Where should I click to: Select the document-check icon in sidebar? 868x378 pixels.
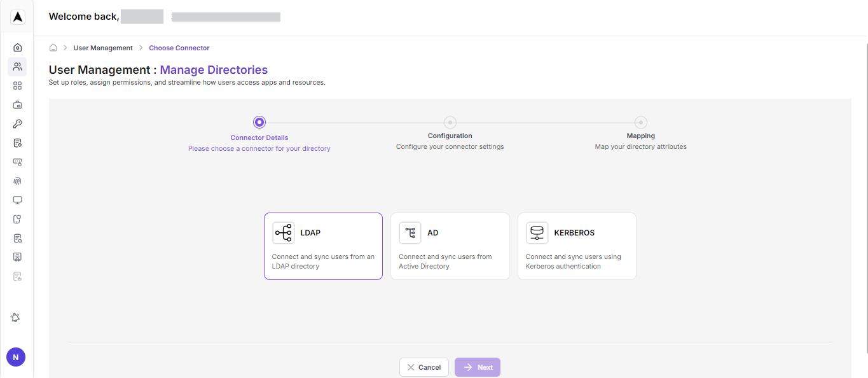tap(17, 143)
